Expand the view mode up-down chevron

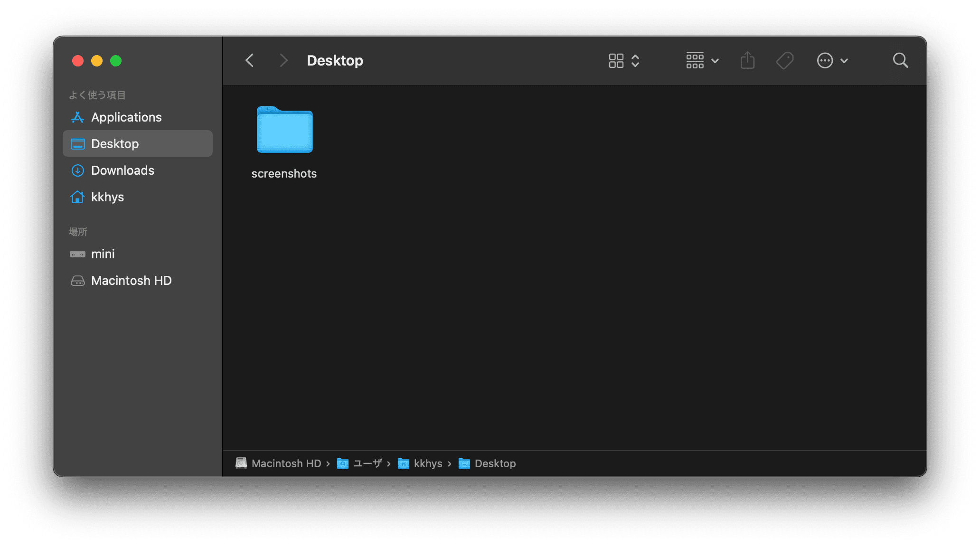coord(635,60)
